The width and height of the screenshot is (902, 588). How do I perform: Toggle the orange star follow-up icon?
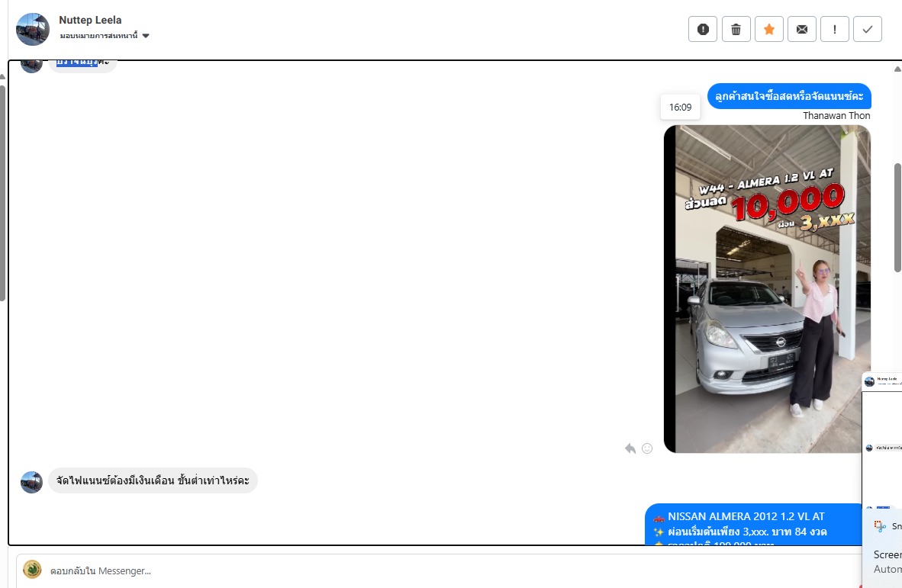click(769, 29)
